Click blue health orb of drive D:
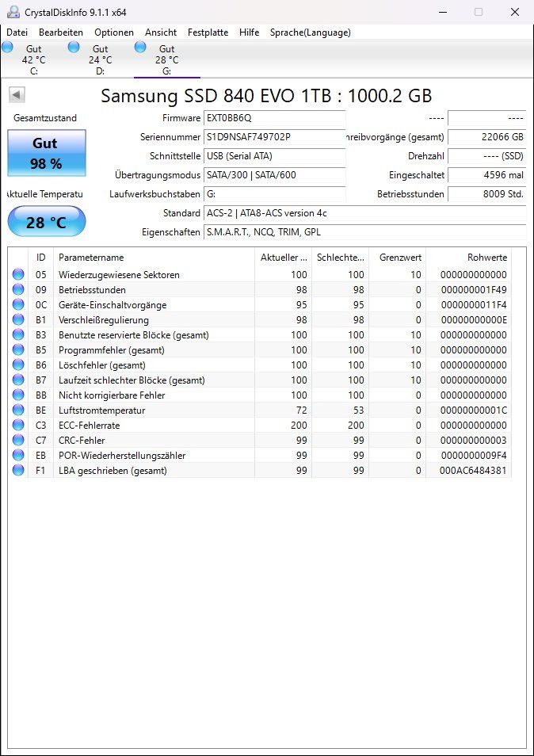 click(74, 47)
